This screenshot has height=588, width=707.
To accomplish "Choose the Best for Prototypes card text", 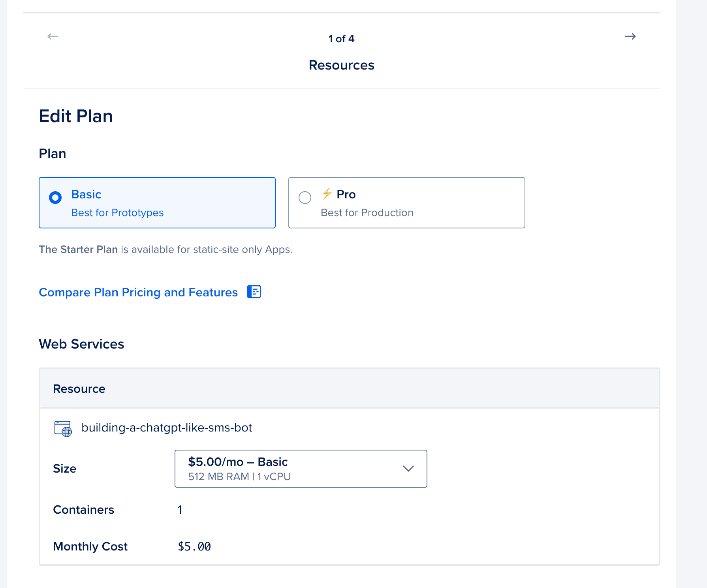I will tap(117, 213).
